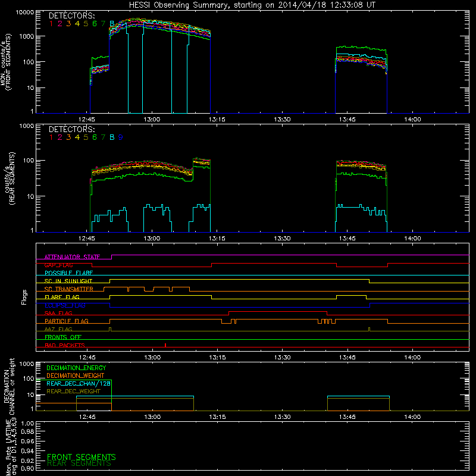Click 13:00 time label under Flags panel

pyautogui.click(x=152, y=358)
